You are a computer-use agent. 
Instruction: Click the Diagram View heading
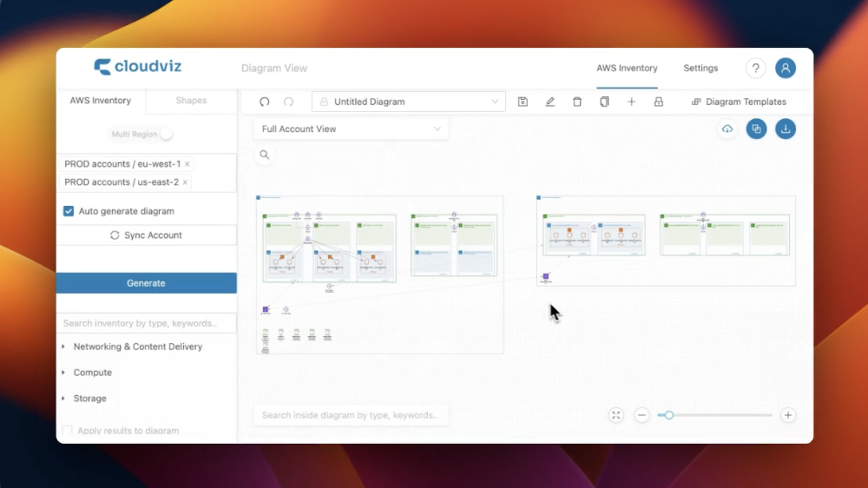click(274, 68)
